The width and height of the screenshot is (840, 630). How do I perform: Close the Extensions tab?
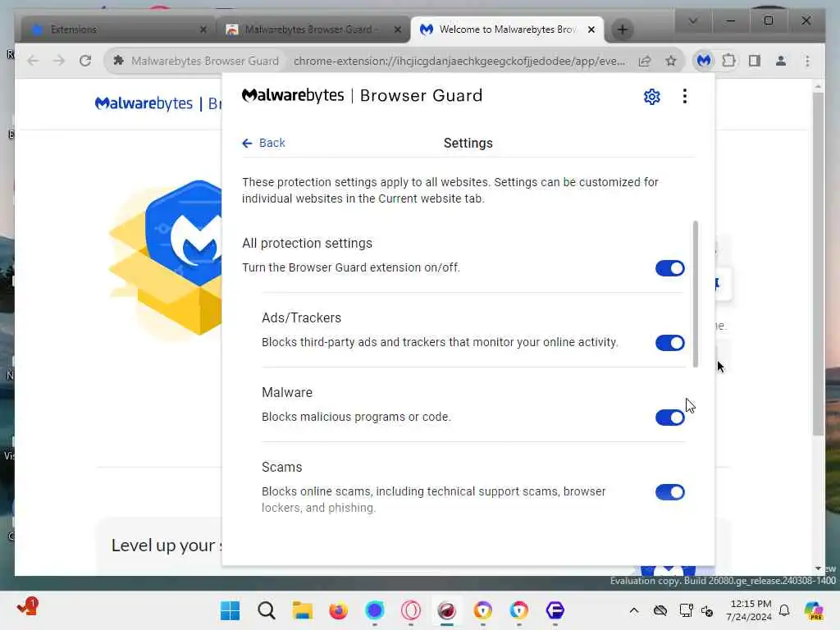pos(203,30)
